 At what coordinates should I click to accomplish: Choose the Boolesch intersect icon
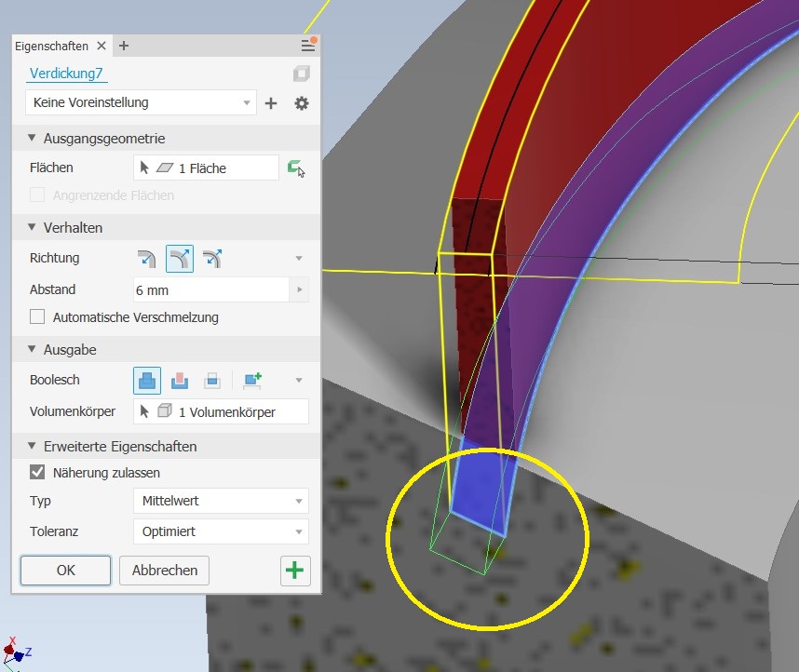pyautogui.click(x=212, y=380)
